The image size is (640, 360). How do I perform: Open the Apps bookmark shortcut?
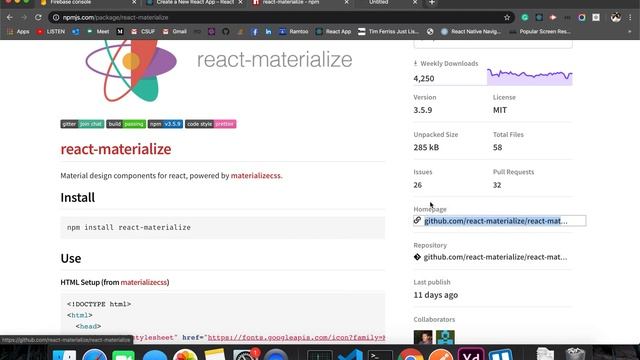click(18, 31)
